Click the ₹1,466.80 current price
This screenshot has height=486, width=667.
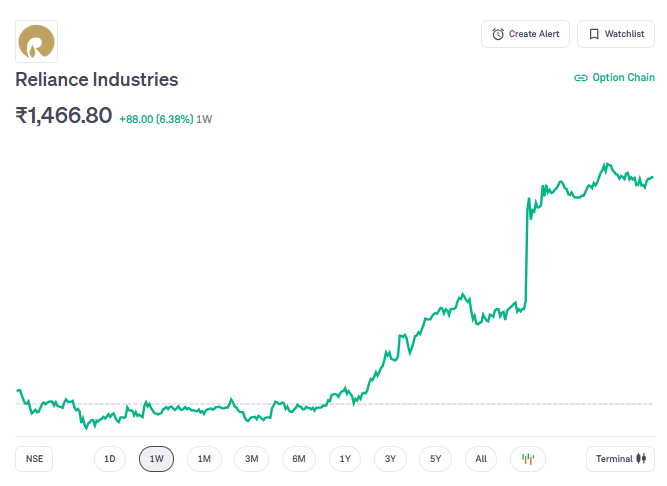point(63,116)
